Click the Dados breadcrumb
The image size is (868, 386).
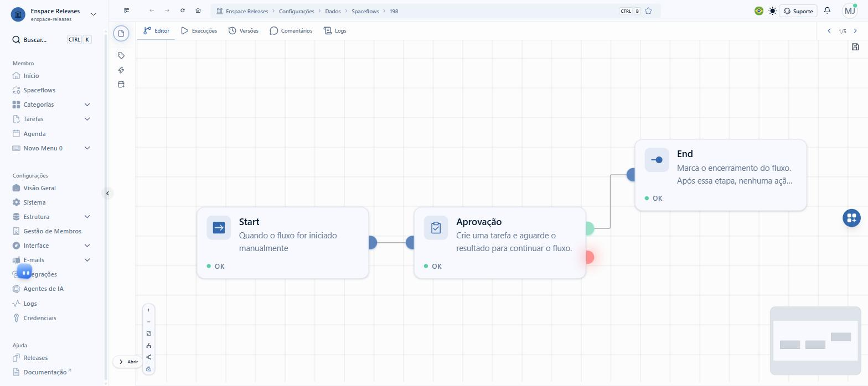[333, 11]
